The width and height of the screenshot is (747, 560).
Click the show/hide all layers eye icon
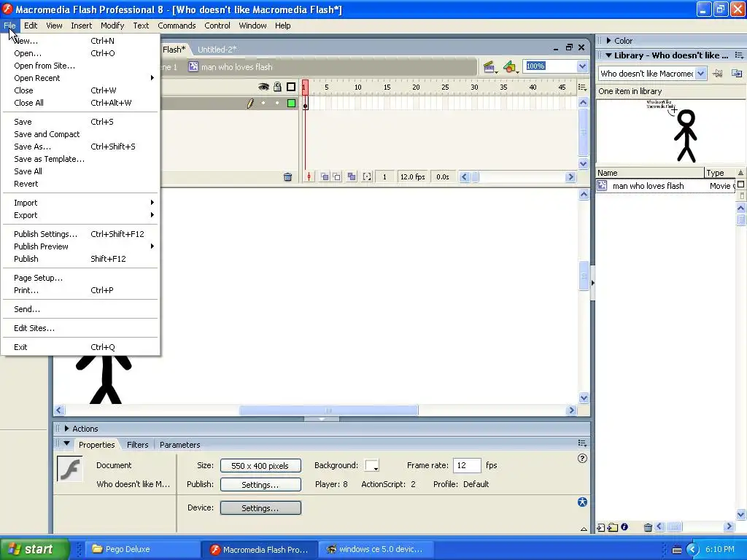tap(263, 87)
